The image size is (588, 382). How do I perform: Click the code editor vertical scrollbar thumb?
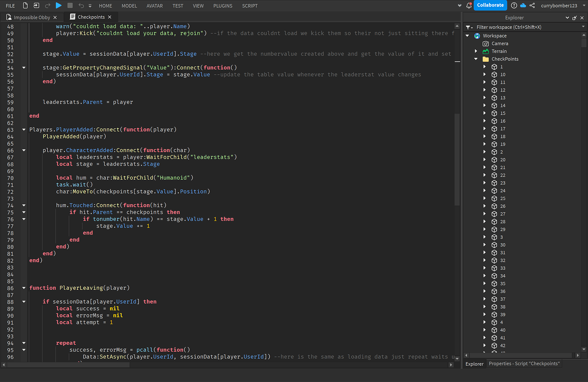457,159
